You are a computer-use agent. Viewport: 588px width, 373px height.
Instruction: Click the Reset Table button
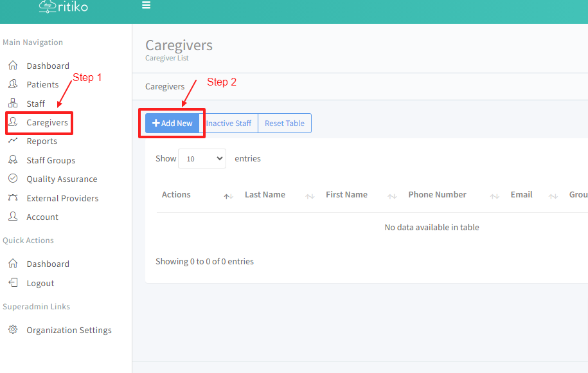(x=285, y=123)
